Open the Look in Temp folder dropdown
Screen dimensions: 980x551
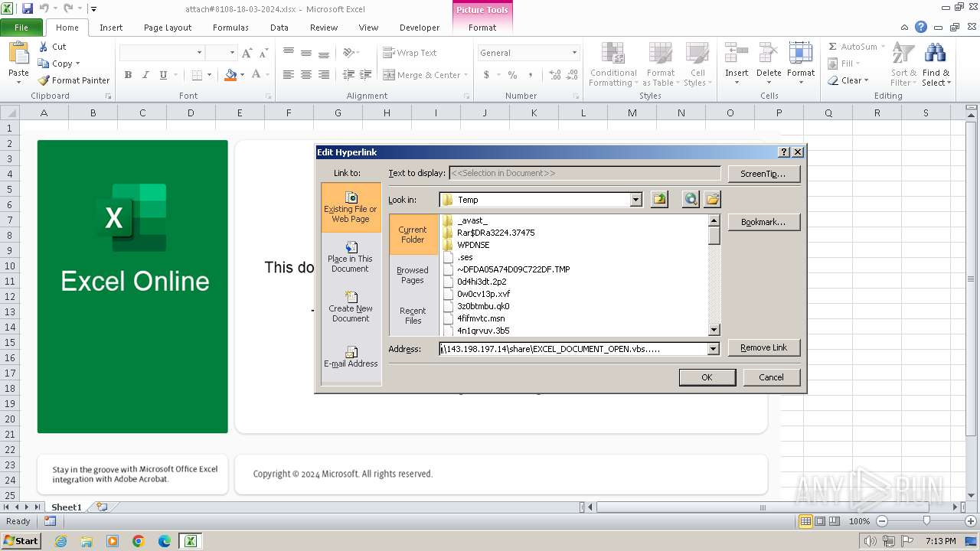635,200
